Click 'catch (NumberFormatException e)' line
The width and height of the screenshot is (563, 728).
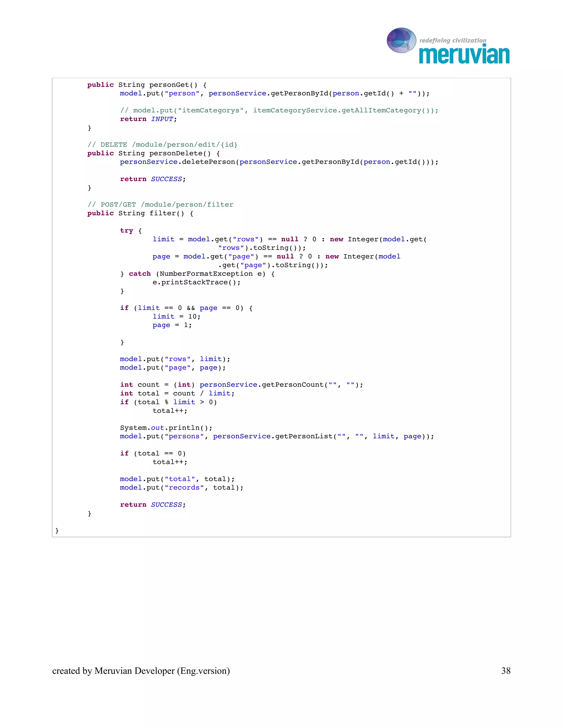197,274
